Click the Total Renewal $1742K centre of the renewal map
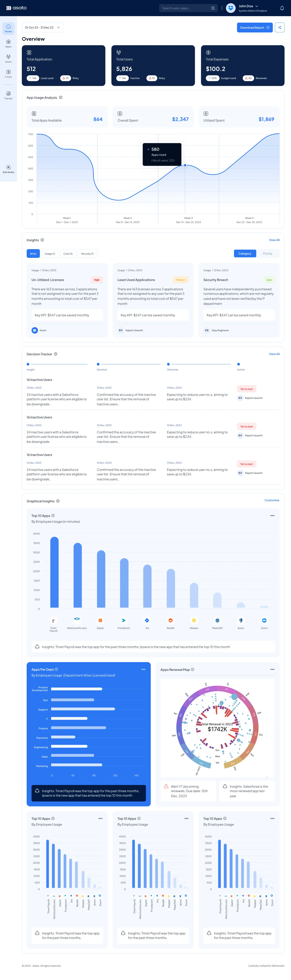Image resolution: width=291 pixels, height=980 pixels. 217,727
